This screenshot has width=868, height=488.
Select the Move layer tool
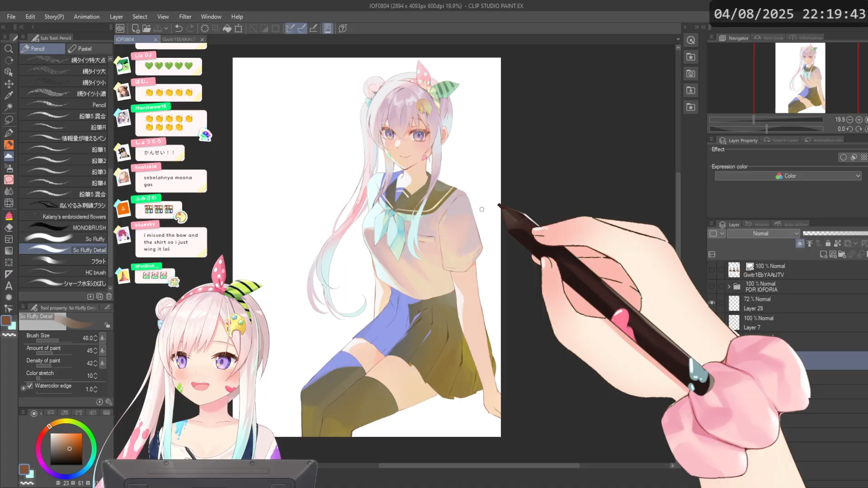[9, 84]
